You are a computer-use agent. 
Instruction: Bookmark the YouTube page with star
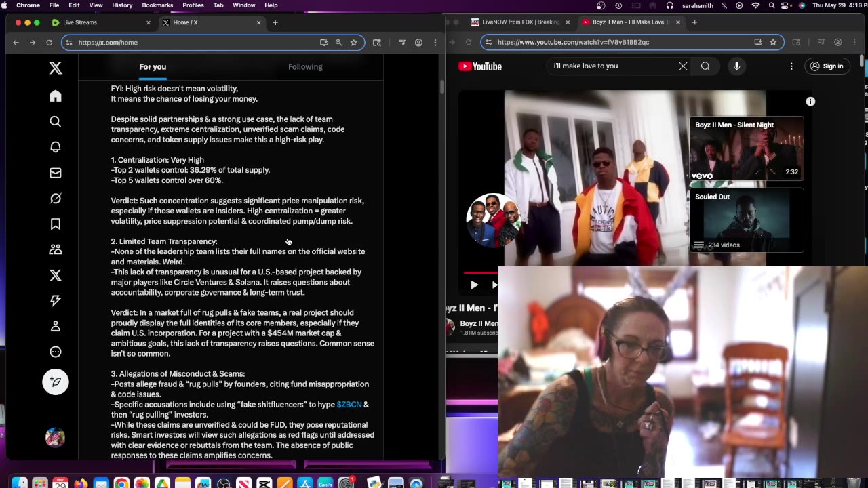[773, 42]
